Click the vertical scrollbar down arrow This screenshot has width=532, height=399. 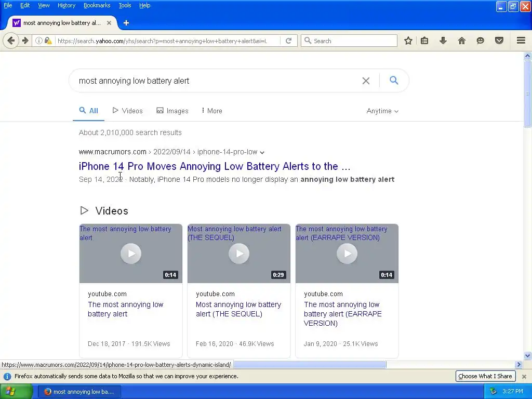pyautogui.click(x=528, y=356)
